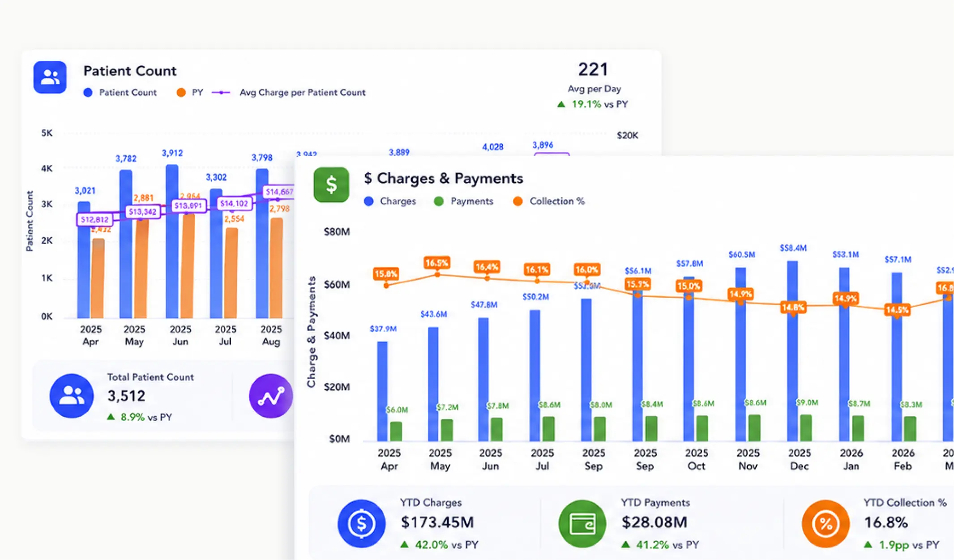This screenshot has width=954, height=560.
Task: Click the 2026 Jan axis label
Action: [851, 459]
